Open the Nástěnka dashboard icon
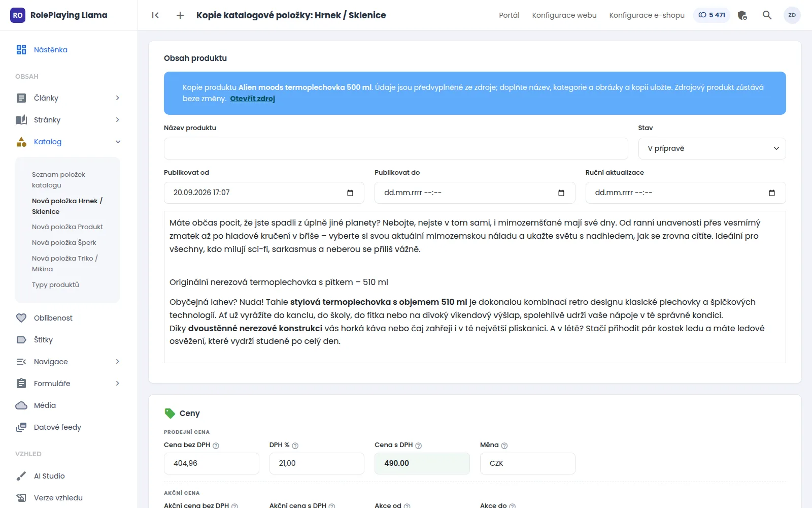Viewport: 812px width, 508px height. tap(21, 50)
